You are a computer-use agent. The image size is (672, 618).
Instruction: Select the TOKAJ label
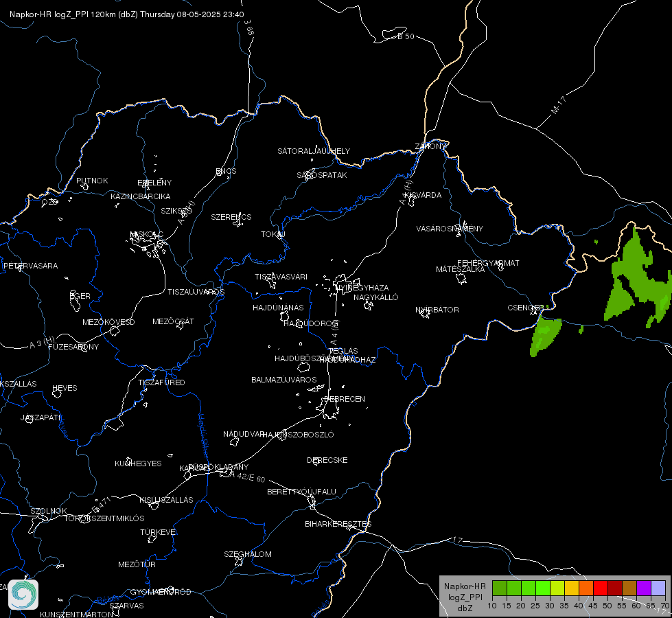coord(273,234)
